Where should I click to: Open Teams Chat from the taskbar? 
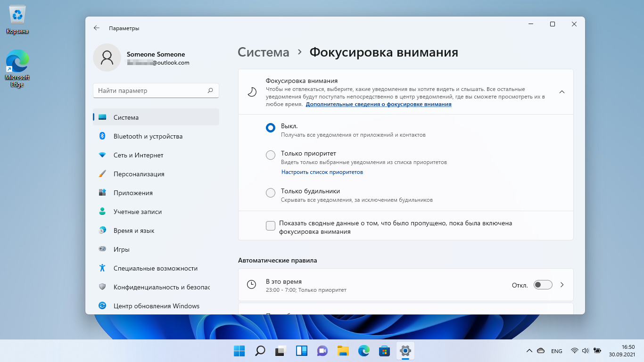(322, 351)
